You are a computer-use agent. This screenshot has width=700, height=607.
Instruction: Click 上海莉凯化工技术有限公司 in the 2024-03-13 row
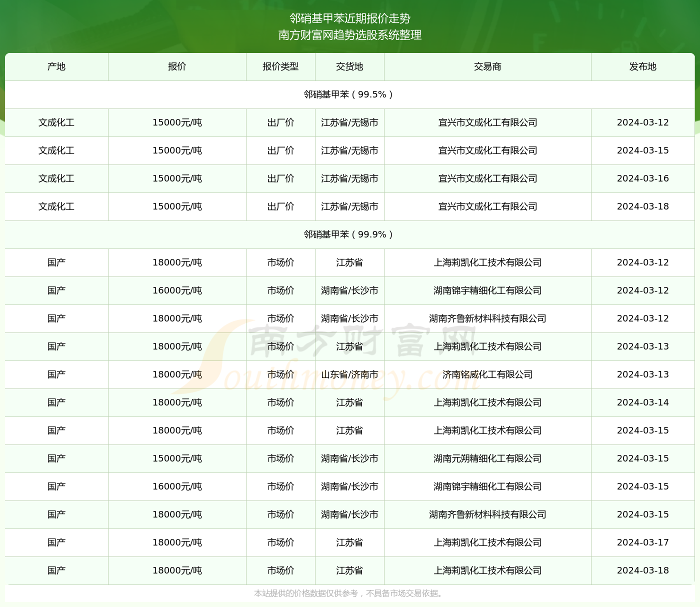(487, 346)
